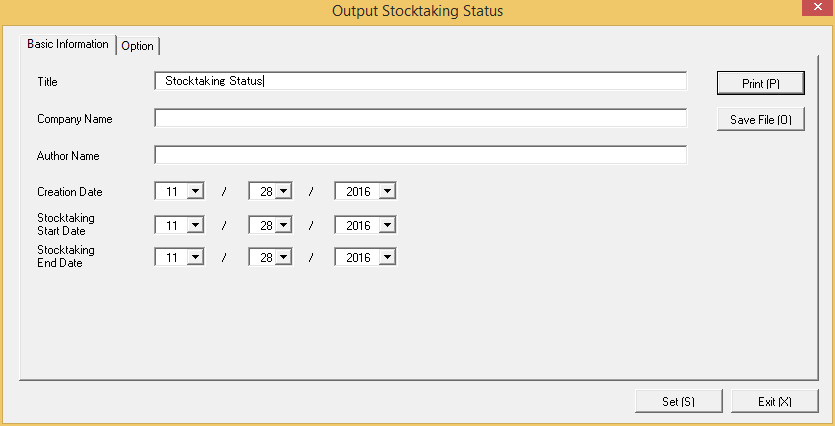Click the Exit (X) button
This screenshot has width=835, height=426.
click(x=774, y=401)
